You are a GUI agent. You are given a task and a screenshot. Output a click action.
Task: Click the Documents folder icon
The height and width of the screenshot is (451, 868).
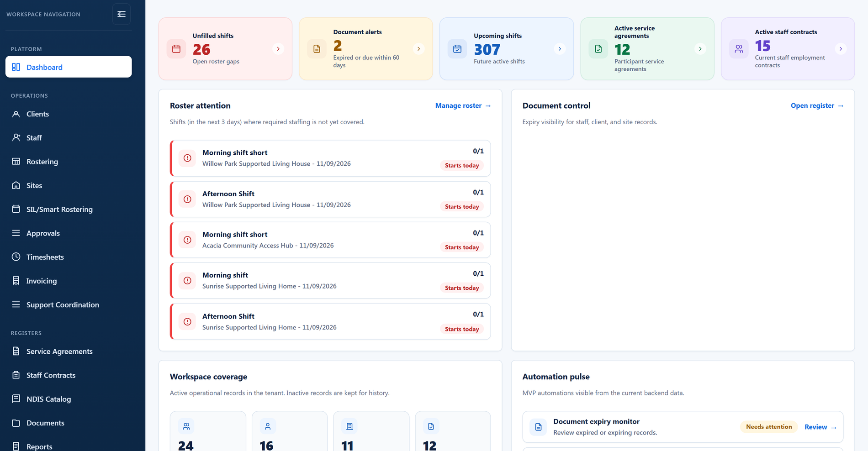pos(16,423)
